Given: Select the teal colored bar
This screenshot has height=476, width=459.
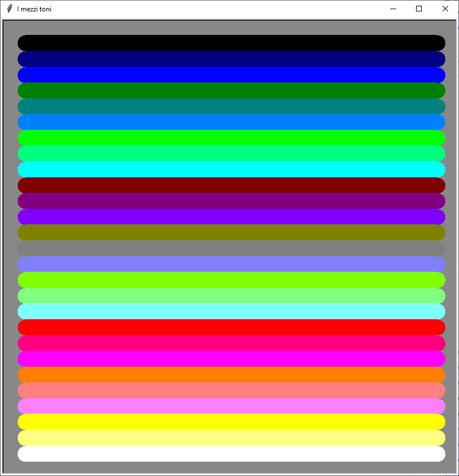Looking at the screenshot, I should click(x=231, y=106).
